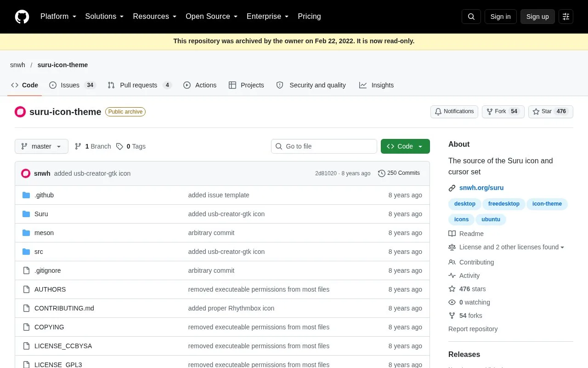Go to the GitHub homepage logo
Image resolution: width=588 pixels, height=368 pixels.
pyautogui.click(x=22, y=17)
